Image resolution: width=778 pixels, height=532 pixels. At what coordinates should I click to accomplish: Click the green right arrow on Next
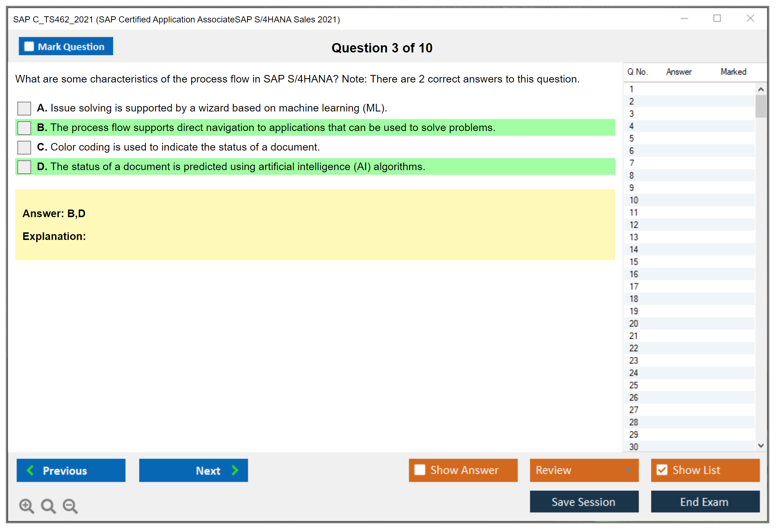[235, 470]
